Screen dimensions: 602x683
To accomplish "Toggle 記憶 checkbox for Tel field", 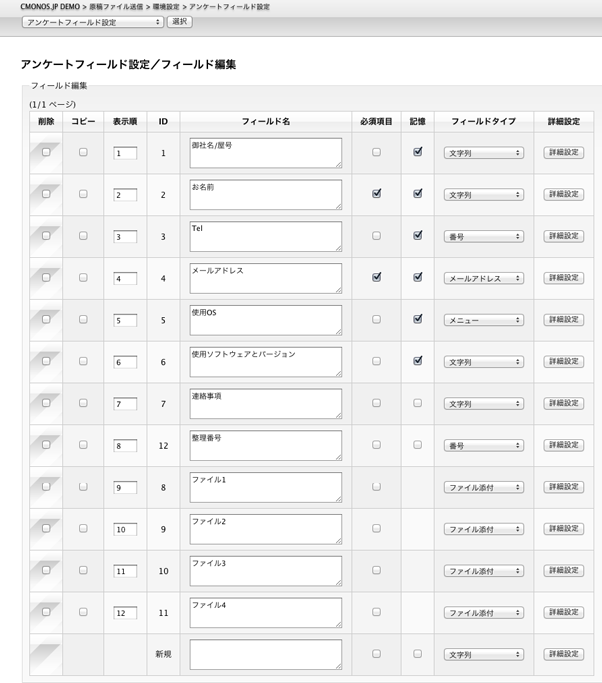I will coord(417,236).
